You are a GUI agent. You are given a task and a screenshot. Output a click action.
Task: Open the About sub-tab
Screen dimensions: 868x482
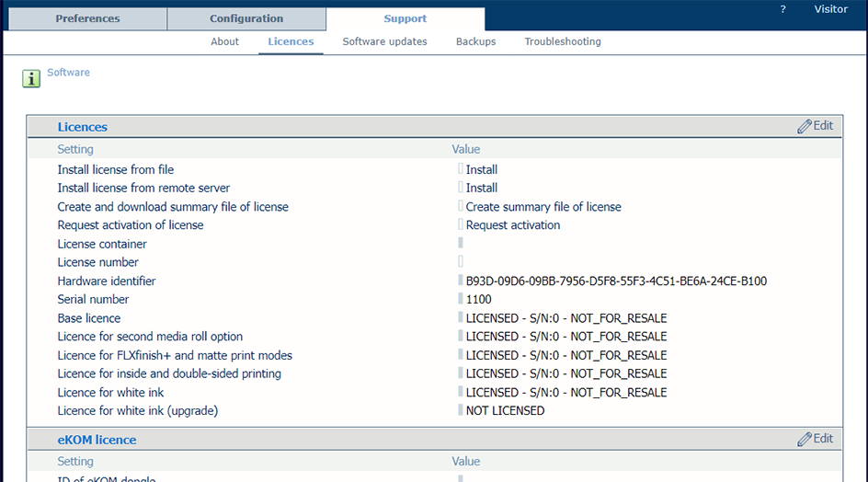(x=224, y=41)
